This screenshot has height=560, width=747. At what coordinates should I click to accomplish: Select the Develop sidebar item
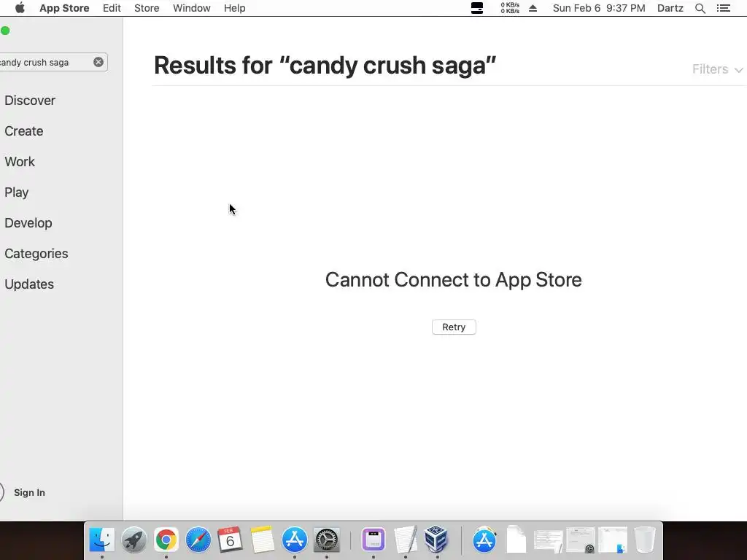click(x=28, y=223)
